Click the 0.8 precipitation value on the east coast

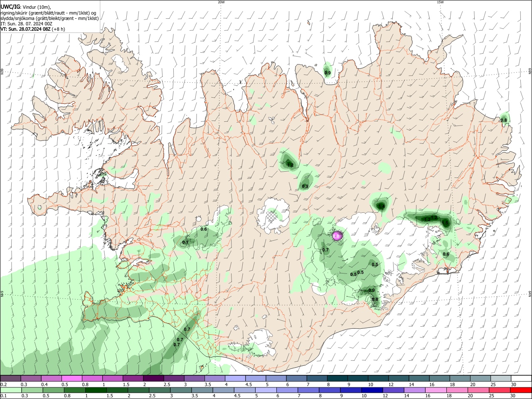(x=504, y=120)
